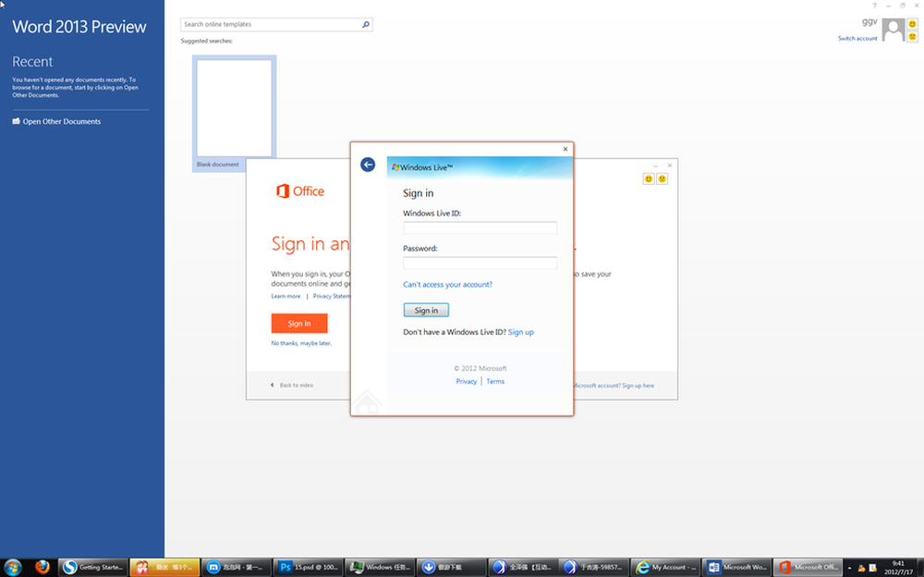
Task: Click Open Other Documents
Action: point(61,121)
